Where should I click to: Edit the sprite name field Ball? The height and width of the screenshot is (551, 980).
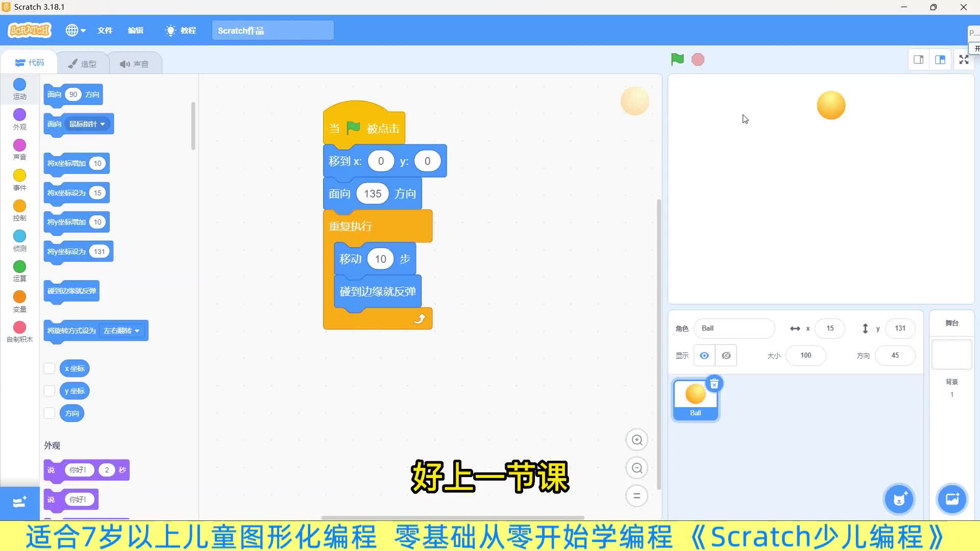(734, 329)
